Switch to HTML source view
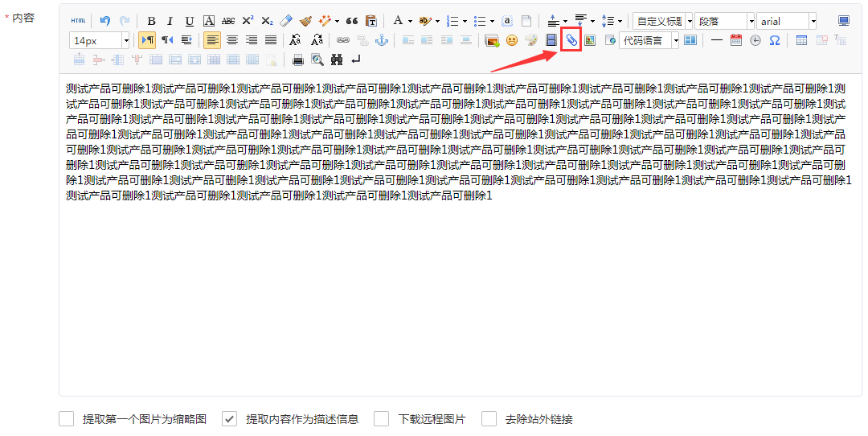This screenshot has width=868, height=436. 78,22
